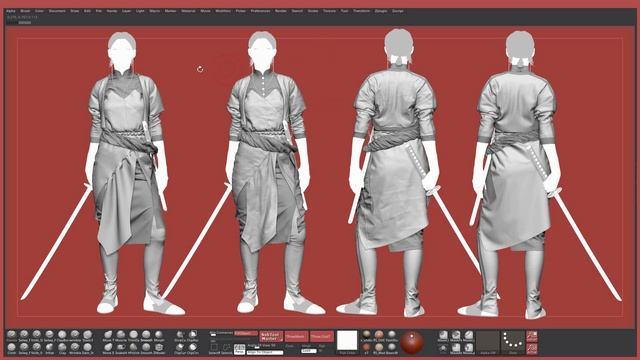Screen dimensions: 640x360
Task: Select the Inflat brush
Action: pyautogui.click(x=49, y=348)
